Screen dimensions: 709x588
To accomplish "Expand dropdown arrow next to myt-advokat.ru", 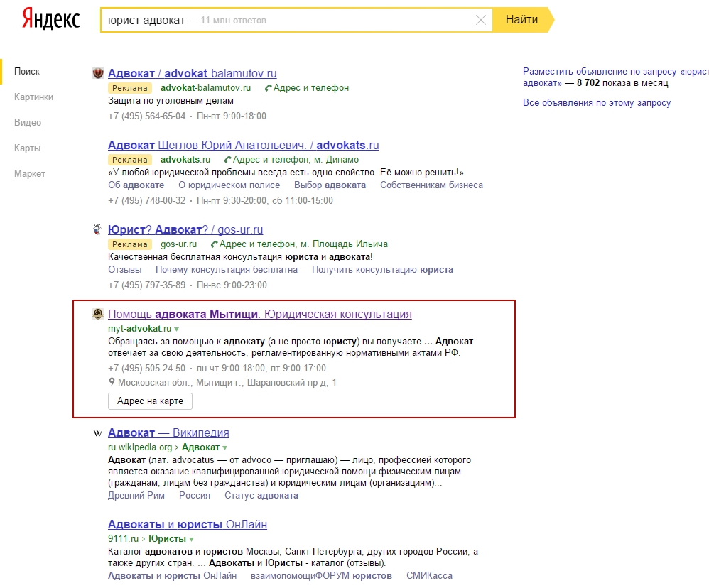I will (x=176, y=329).
